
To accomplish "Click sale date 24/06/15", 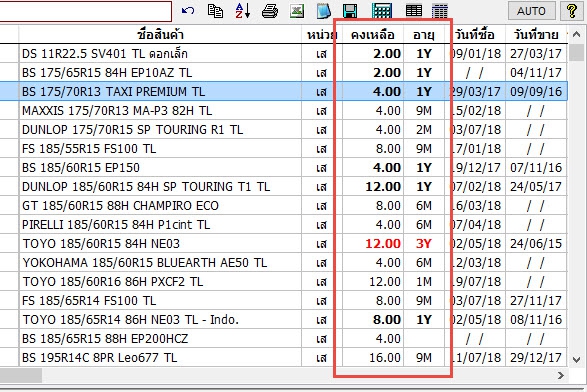I will point(536,244).
